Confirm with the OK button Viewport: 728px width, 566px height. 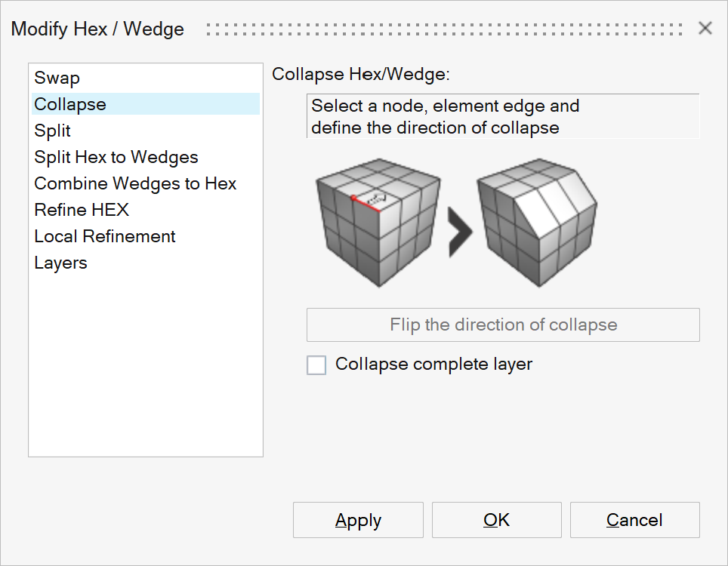click(496, 520)
